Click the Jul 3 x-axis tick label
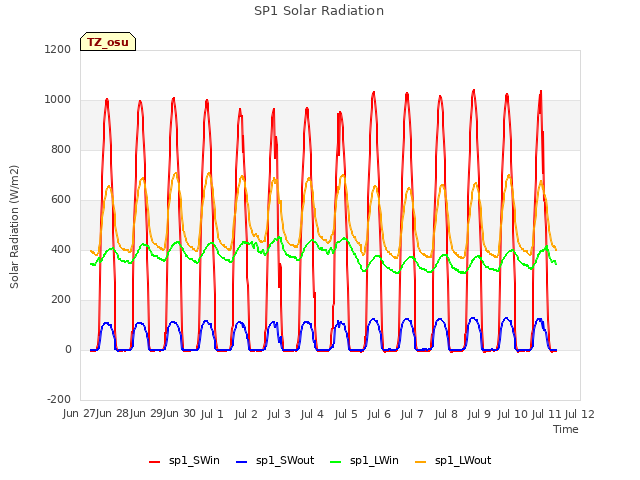Image resolution: width=640 pixels, height=480 pixels. click(279, 414)
